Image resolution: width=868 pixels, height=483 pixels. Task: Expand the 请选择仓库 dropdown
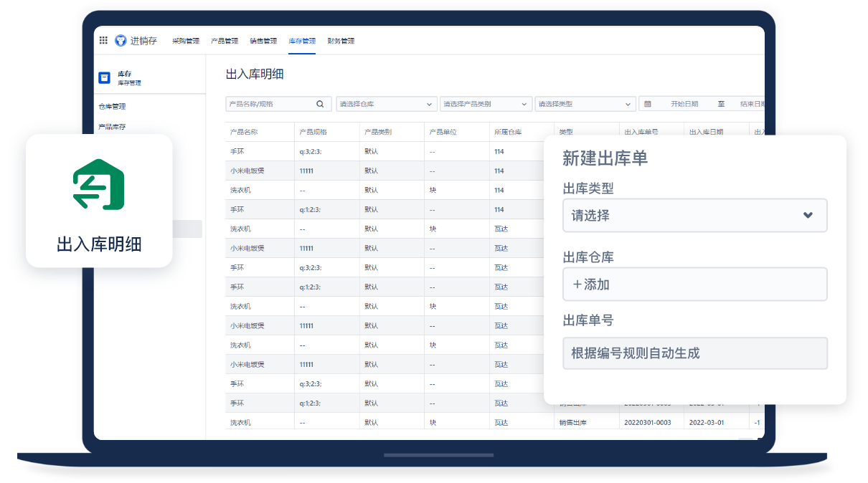[386, 104]
